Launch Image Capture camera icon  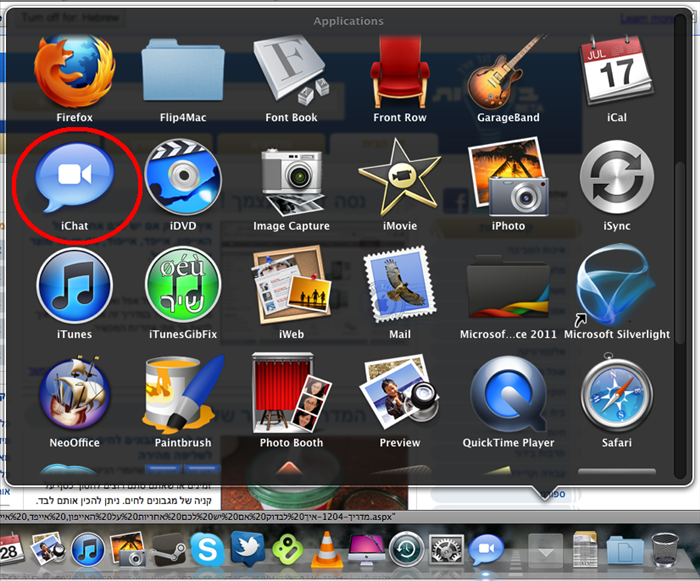coord(292,182)
